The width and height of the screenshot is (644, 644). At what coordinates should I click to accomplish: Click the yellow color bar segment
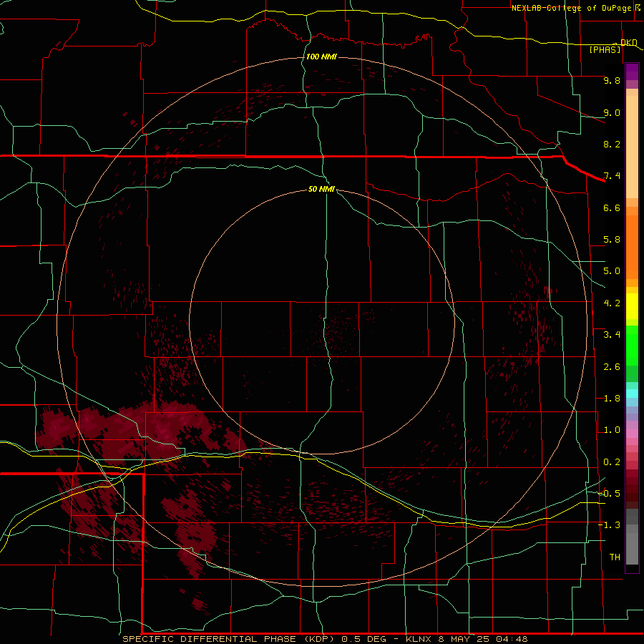(x=632, y=306)
